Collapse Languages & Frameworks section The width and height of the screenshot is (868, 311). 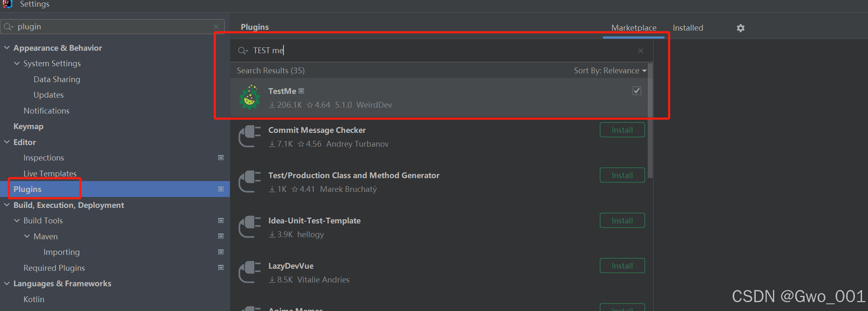[7, 283]
